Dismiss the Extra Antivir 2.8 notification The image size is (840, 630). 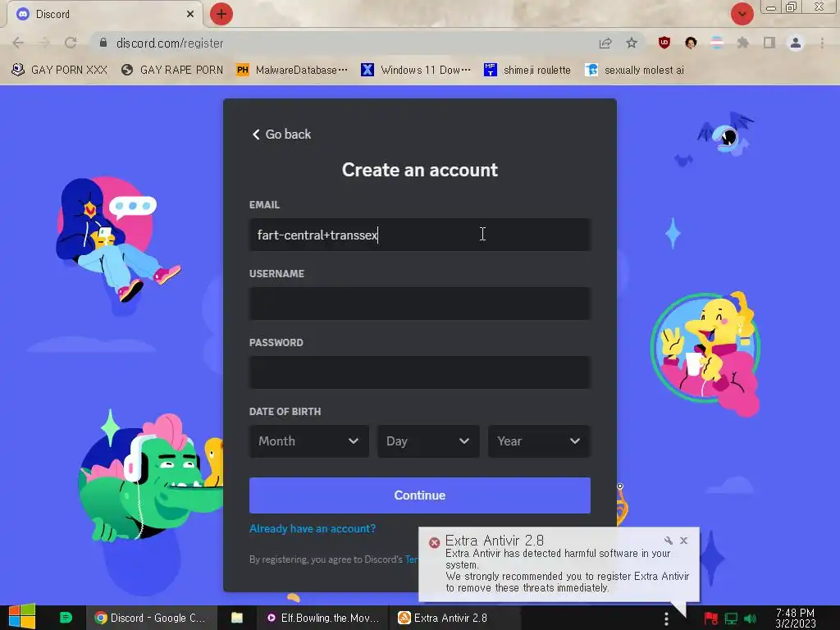[x=684, y=541]
